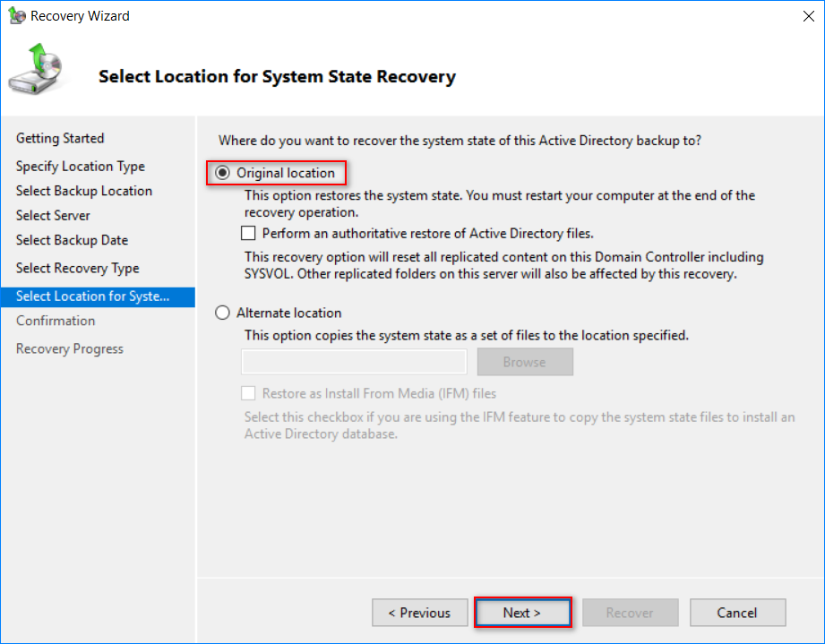Select highlighted Select Location for System step
Viewport: 825px width, 644px height.
98,296
